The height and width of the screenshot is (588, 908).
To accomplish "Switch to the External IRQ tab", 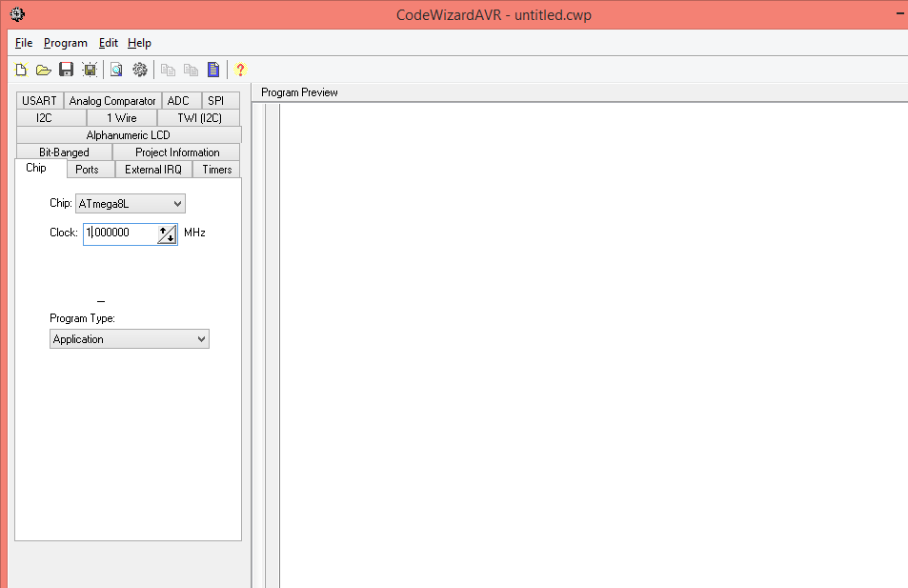I will (153, 170).
